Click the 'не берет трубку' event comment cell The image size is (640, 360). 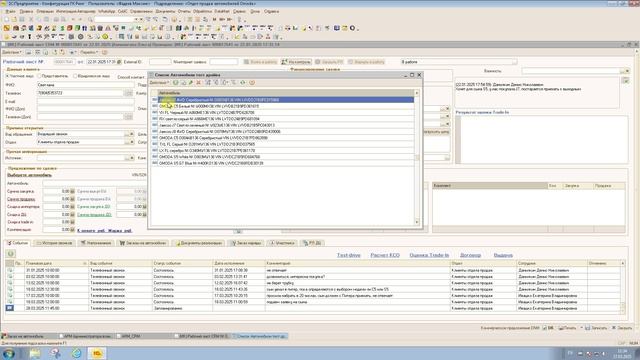point(358,283)
